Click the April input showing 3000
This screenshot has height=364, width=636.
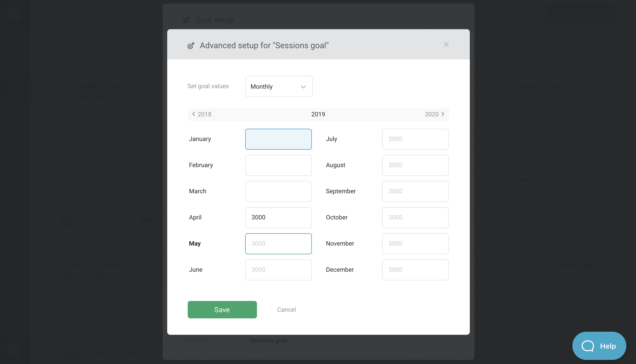pyautogui.click(x=278, y=217)
